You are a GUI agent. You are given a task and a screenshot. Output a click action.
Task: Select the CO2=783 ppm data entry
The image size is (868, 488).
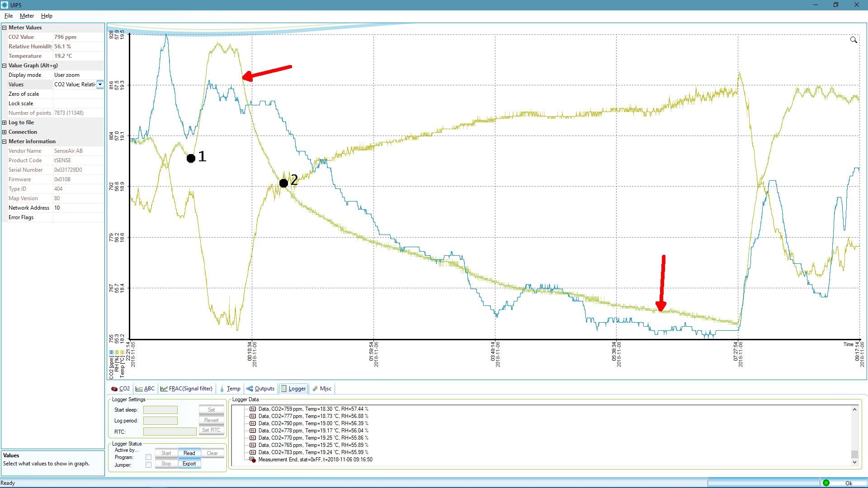click(x=313, y=452)
